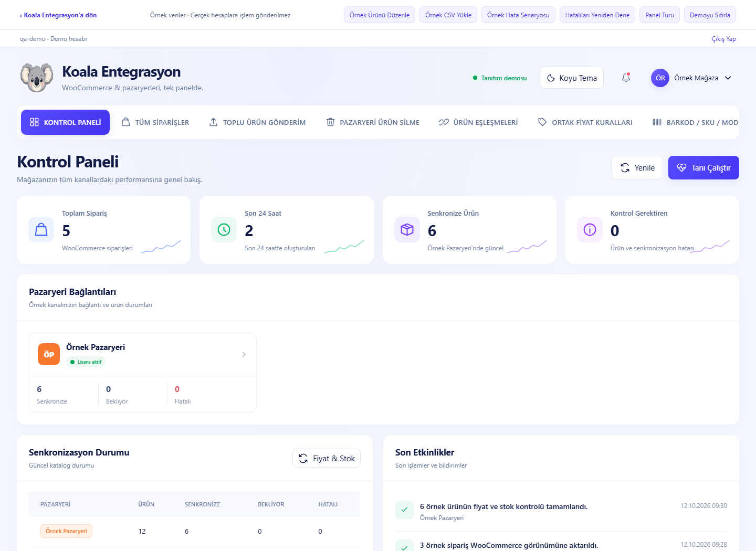Click the clock icon in Son 24 Saat card
The image size is (756, 551).
(224, 230)
